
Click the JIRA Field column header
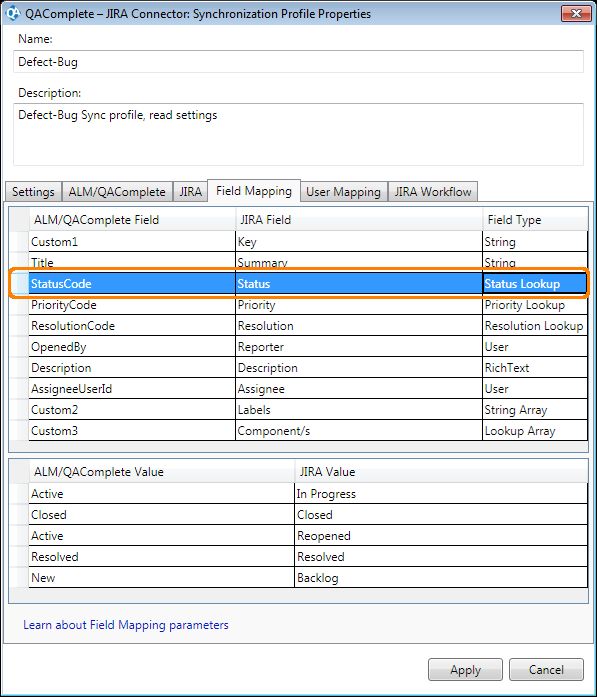click(359, 220)
